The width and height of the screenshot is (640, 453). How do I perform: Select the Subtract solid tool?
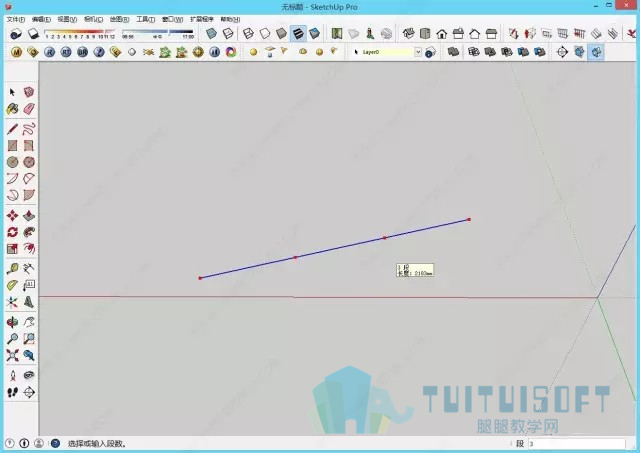507,52
